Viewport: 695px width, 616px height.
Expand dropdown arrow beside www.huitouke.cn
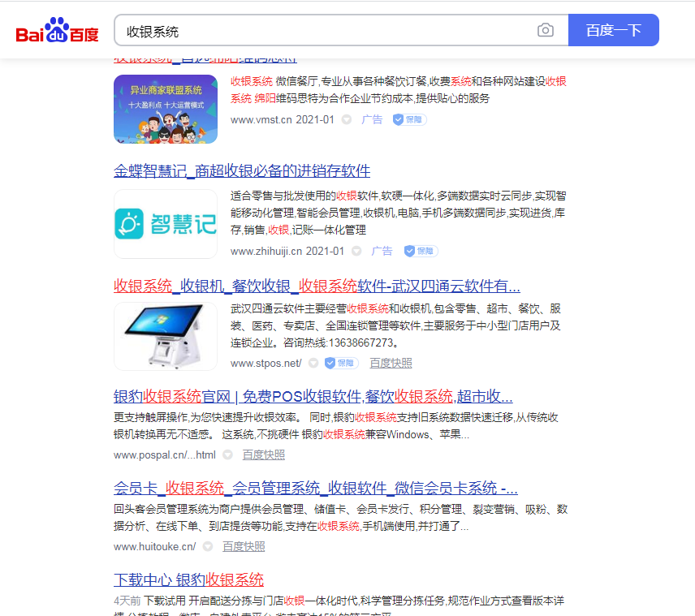207,547
